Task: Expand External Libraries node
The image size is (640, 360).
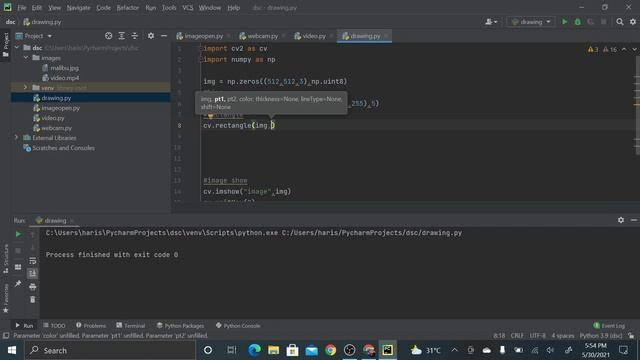Action: 16,138
